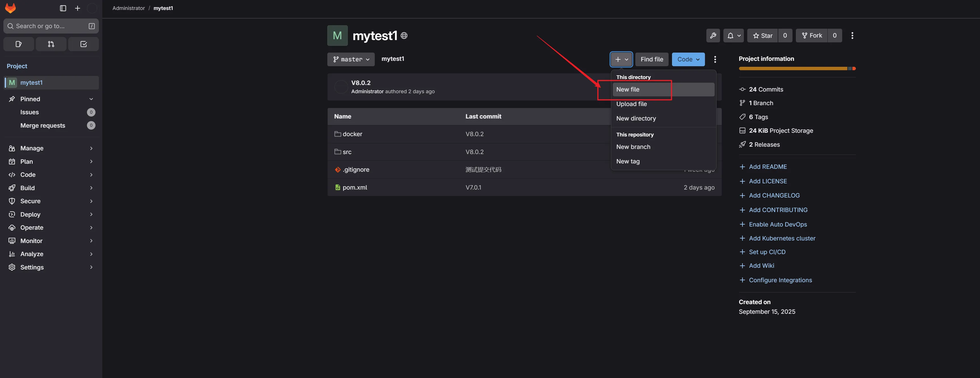Expand the Settings sidebar menu
Image resolution: width=980 pixels, height=378 pixels.
[x=32, y=267]
